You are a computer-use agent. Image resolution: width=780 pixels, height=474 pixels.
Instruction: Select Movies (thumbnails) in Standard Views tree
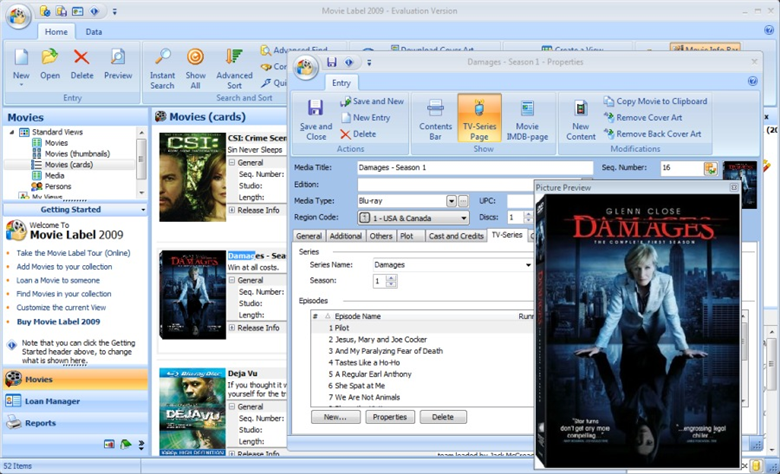coord(76,153)
